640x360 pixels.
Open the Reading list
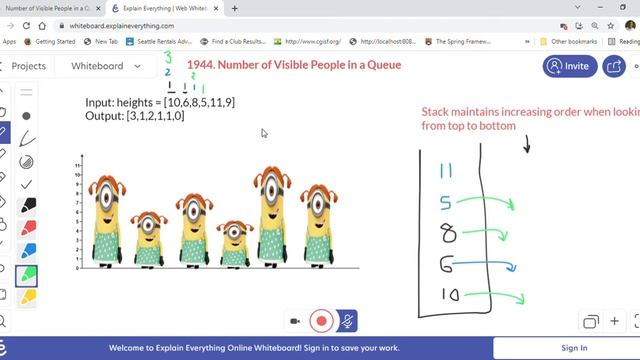click(624, 42)
